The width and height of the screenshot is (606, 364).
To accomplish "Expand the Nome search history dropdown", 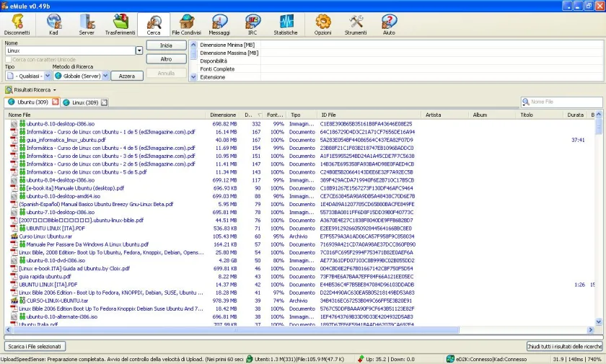I will click(x=139, y=50).
